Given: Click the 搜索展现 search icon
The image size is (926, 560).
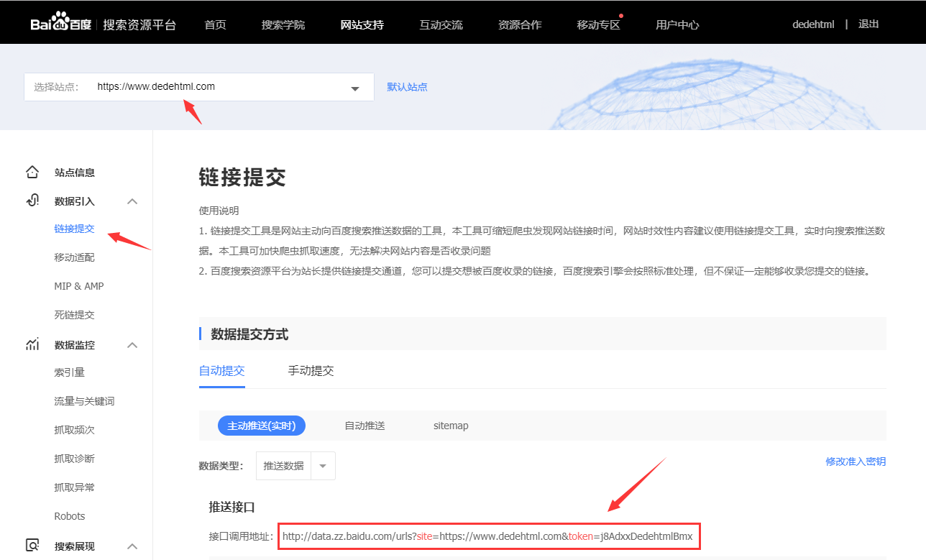Looking at the screenshot, I should click(32, 546).
